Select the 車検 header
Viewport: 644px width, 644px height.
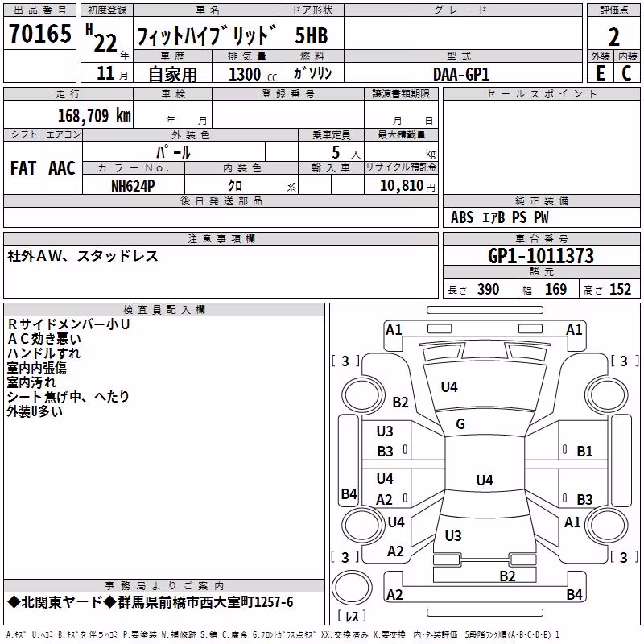(x=173, y=93)
